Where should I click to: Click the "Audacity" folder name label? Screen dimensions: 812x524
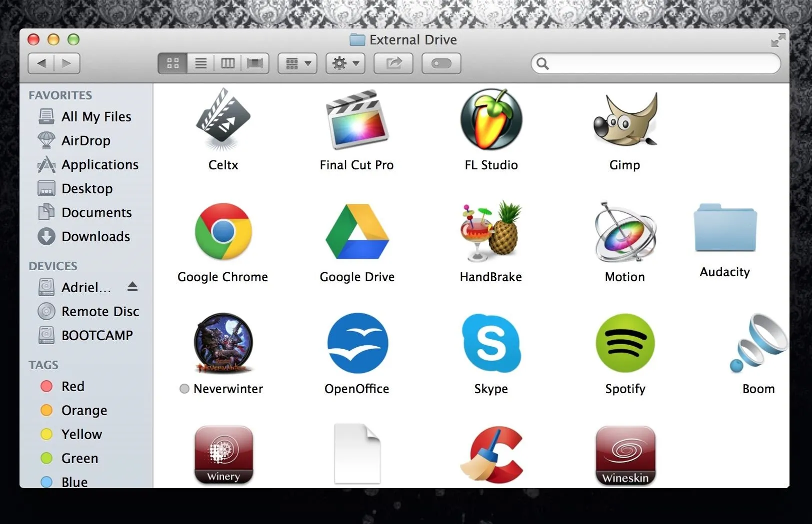725,272
